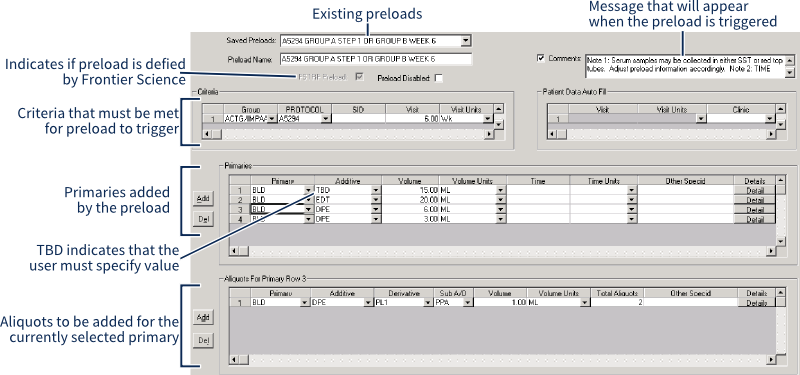This screenshot has width=800, height=375.
Task: Open the Criteria PROTOCOL dropdown showing A5294
Action: pyautogui.click(x=326, y=119)
